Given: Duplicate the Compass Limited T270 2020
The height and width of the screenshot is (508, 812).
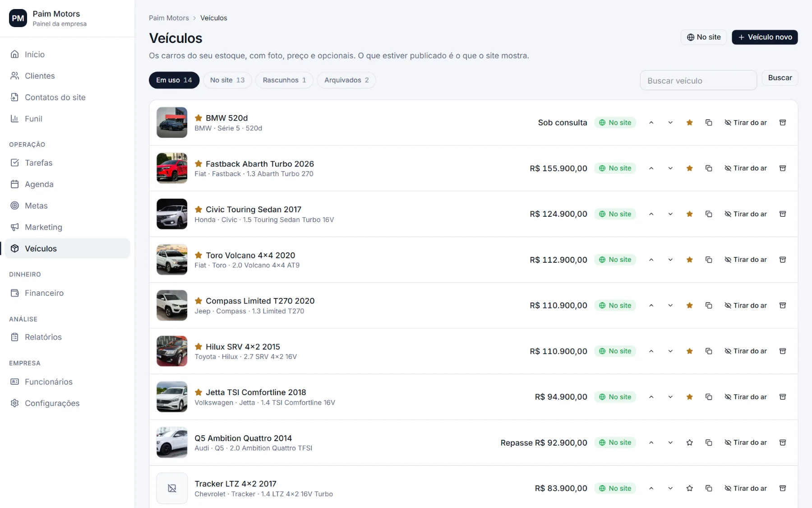Looking at the screenshot, I should point(709,306).
